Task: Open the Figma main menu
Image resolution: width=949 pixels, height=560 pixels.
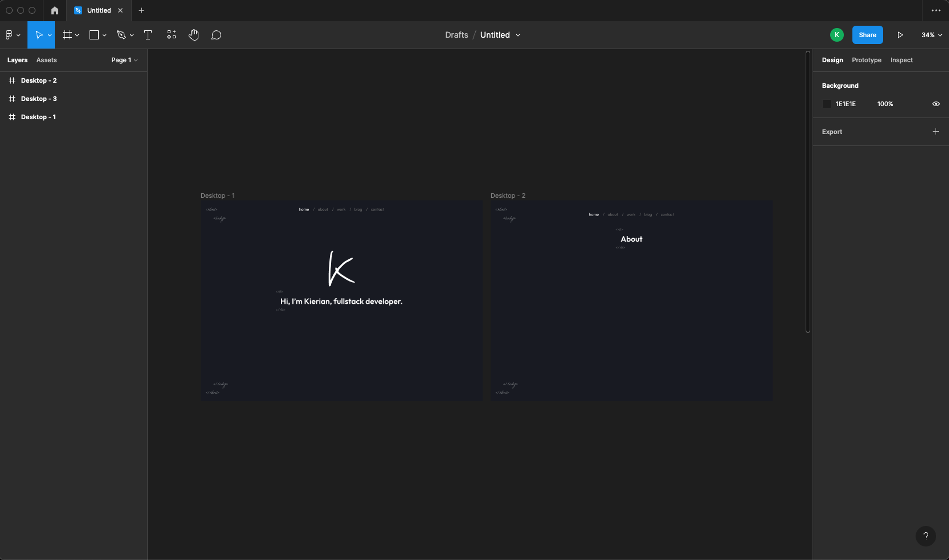Action: [12, 35]
